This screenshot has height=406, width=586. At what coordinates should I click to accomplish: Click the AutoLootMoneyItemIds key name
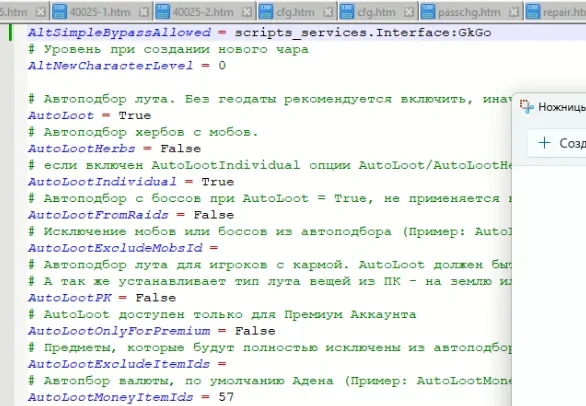[111, 397]
